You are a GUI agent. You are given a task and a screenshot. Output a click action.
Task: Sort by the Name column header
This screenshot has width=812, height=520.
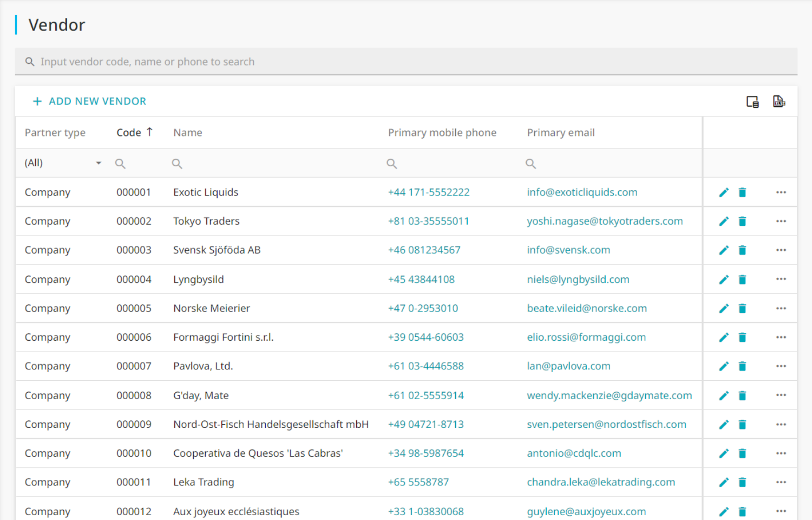click(x=188, y=133)
